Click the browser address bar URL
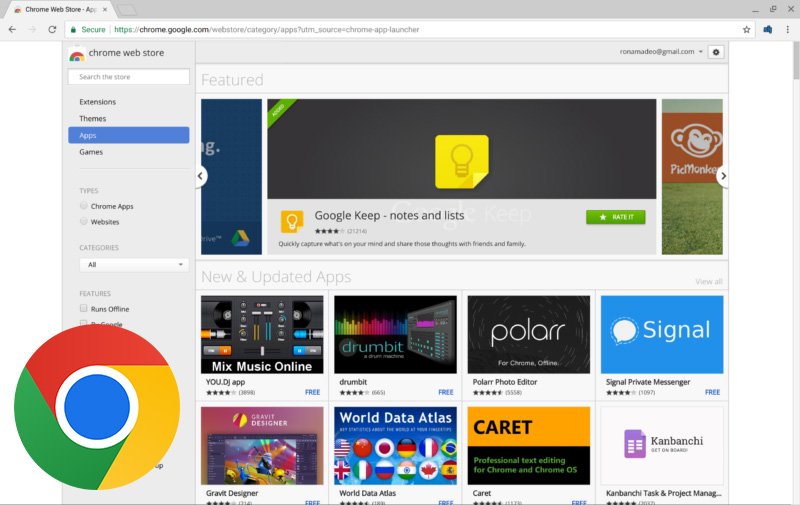 267,30
